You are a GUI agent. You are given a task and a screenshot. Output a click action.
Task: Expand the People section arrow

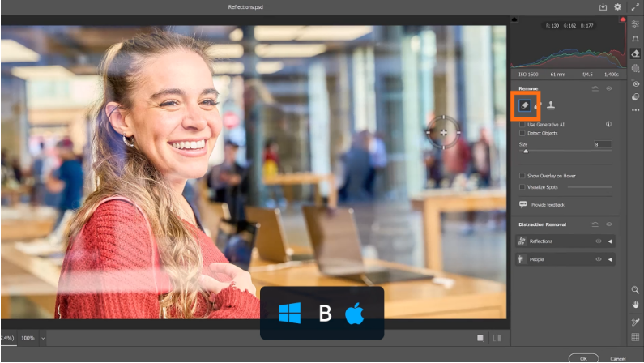610,259
